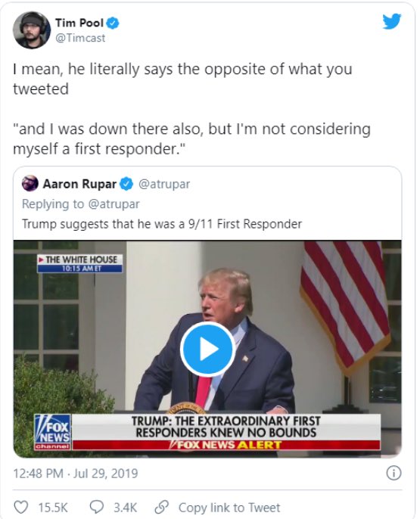The width and height of the screenshot is (420, 519).
Task: Open the reply speech bubble icon
Action: coord(97,507)
